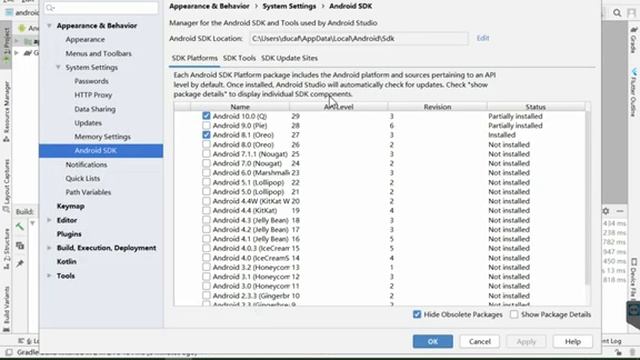Click the Android SDK Location path field

click(359, 38)
